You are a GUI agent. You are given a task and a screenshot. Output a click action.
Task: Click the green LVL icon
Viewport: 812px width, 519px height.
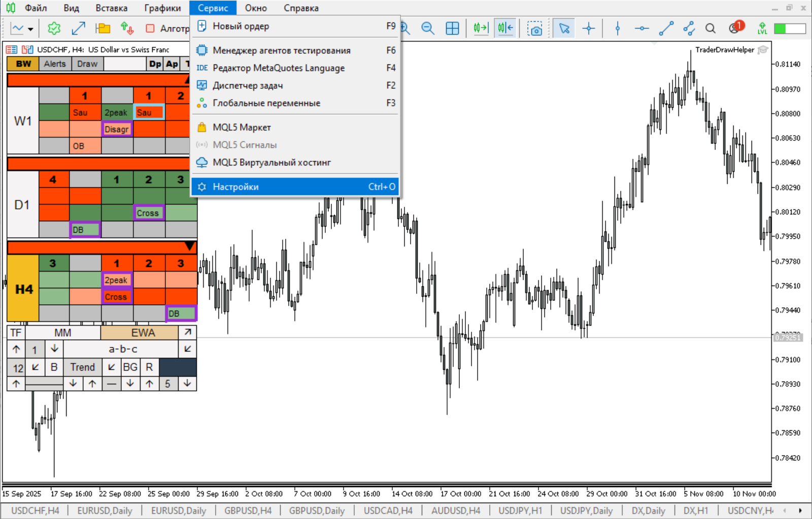[x=762, y=28]
